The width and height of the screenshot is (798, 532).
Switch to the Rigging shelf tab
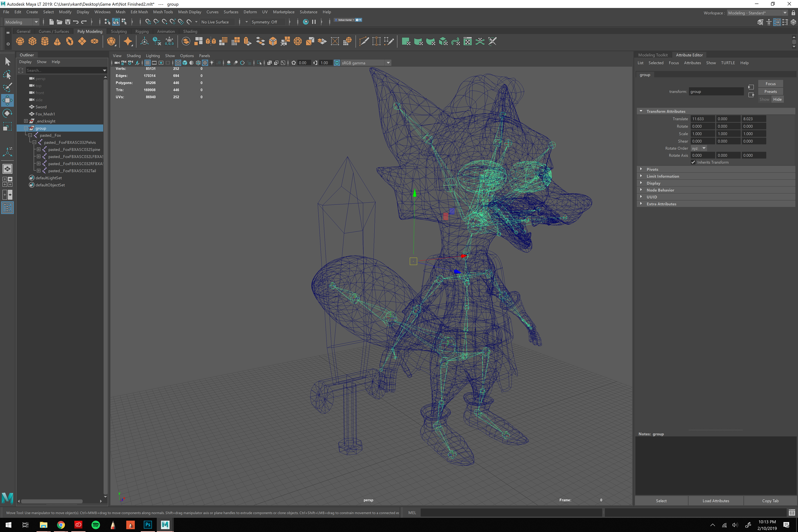(142, 31)
